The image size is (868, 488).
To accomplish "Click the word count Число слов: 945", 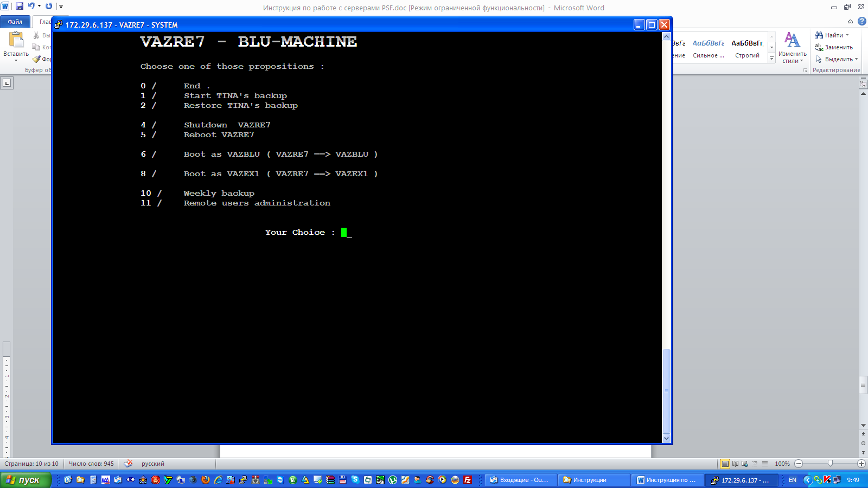I will 91,464.
